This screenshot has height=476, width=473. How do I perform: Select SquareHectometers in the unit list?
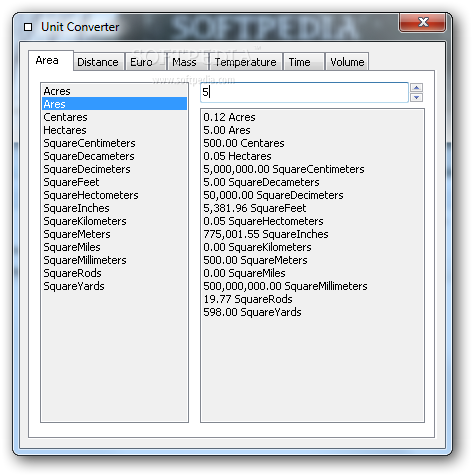114,195
